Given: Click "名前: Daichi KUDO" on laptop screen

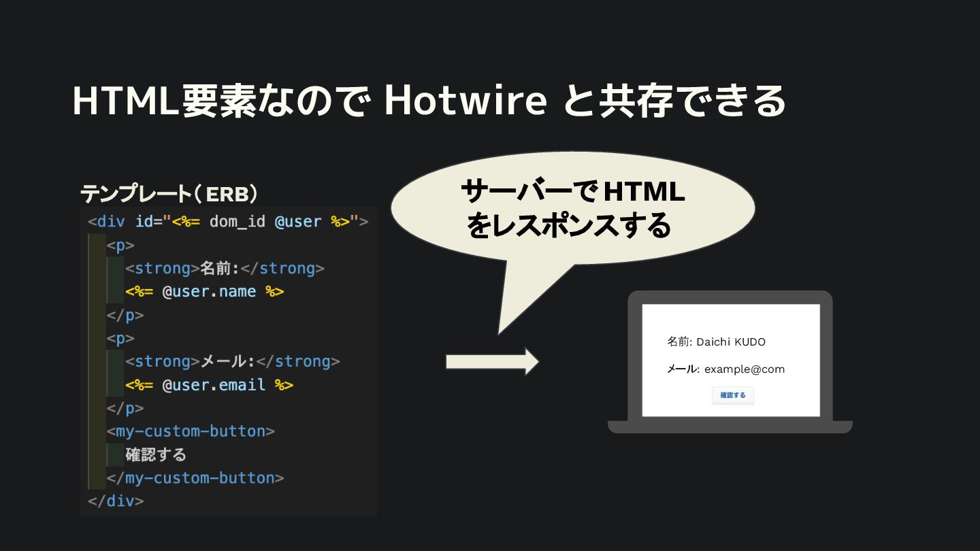Looking at the screenshot, I should point(716,342).
